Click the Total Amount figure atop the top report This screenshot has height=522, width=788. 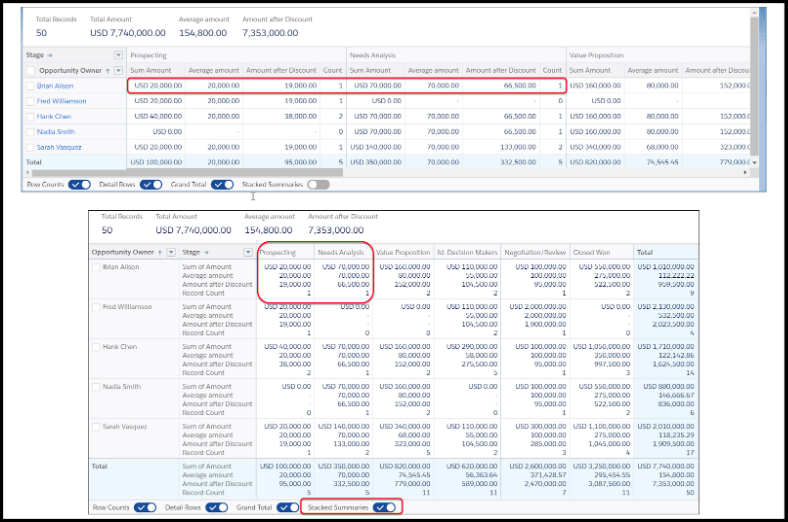(x=128, y=33)
